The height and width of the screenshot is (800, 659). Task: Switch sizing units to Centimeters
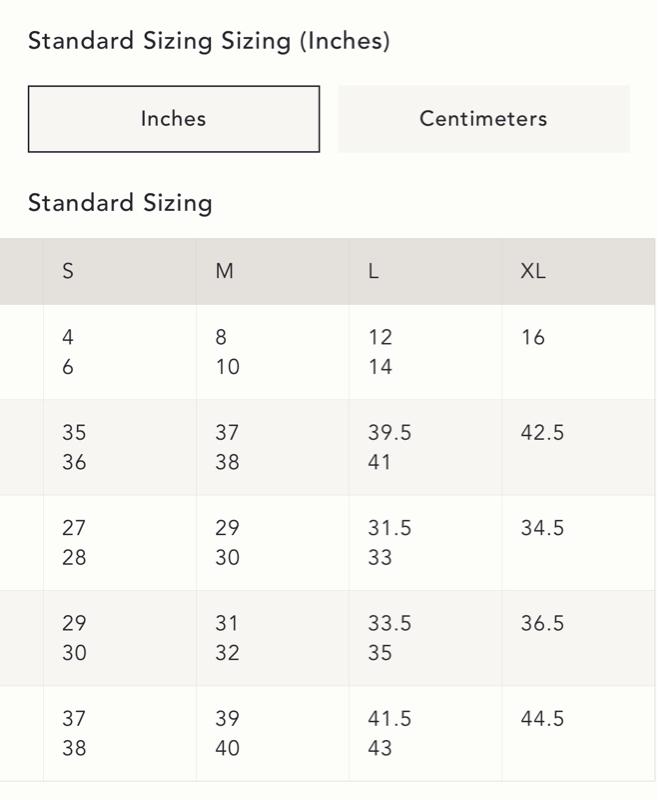click(484, 119)
